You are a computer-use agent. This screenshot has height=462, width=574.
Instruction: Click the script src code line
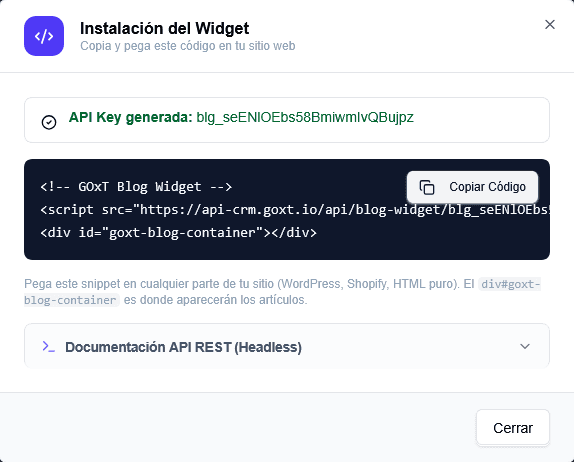click(295, 210)
